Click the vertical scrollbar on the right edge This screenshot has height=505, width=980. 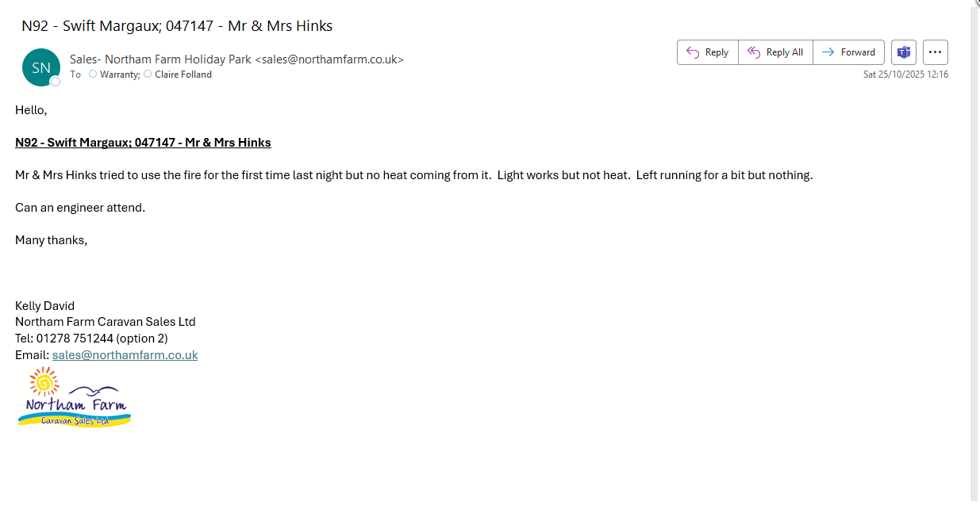[974, 238]
